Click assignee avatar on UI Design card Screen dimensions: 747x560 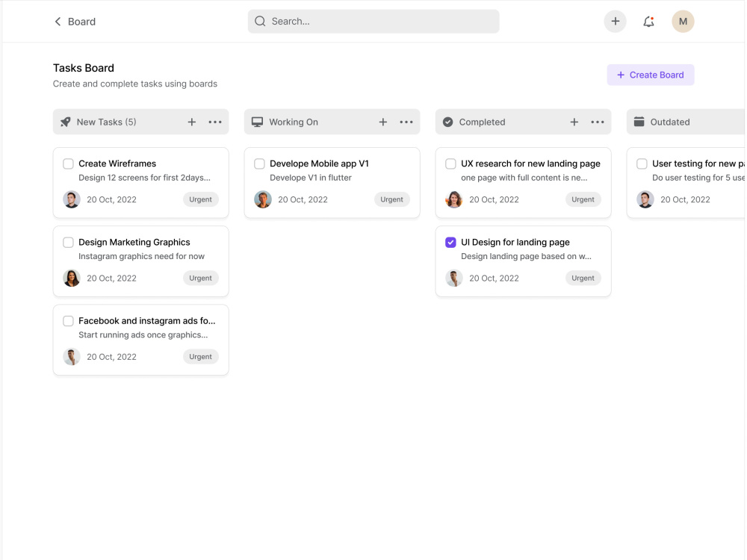(454, 278)
